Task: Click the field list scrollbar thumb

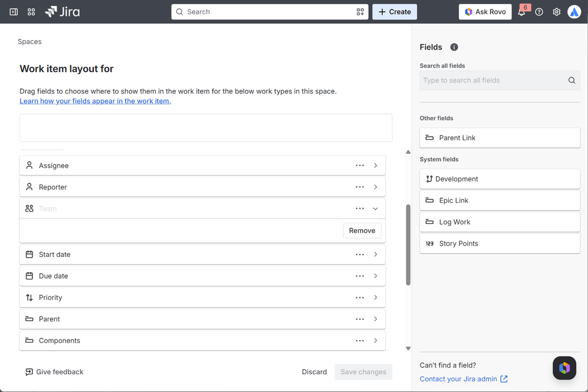Action: click(408, 245)
